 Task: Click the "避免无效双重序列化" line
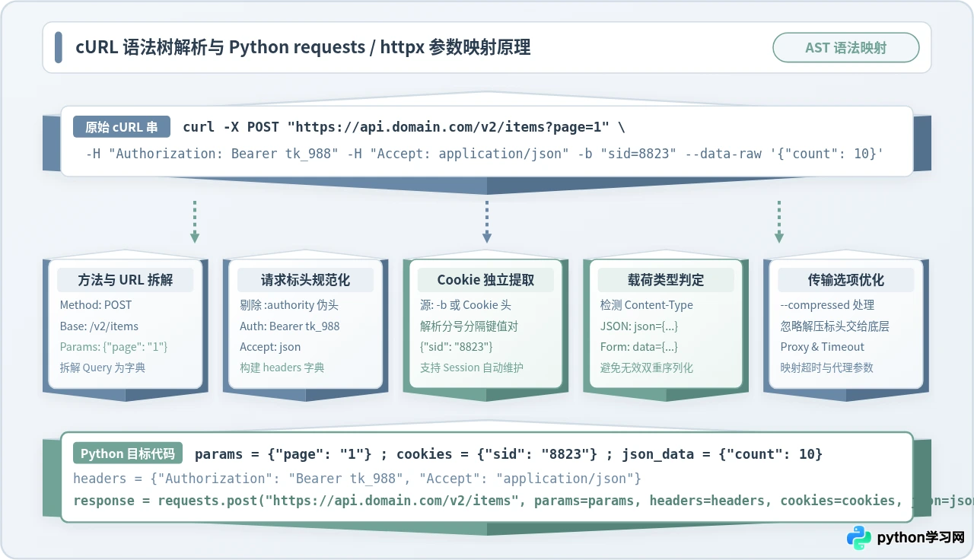(648, 368)
